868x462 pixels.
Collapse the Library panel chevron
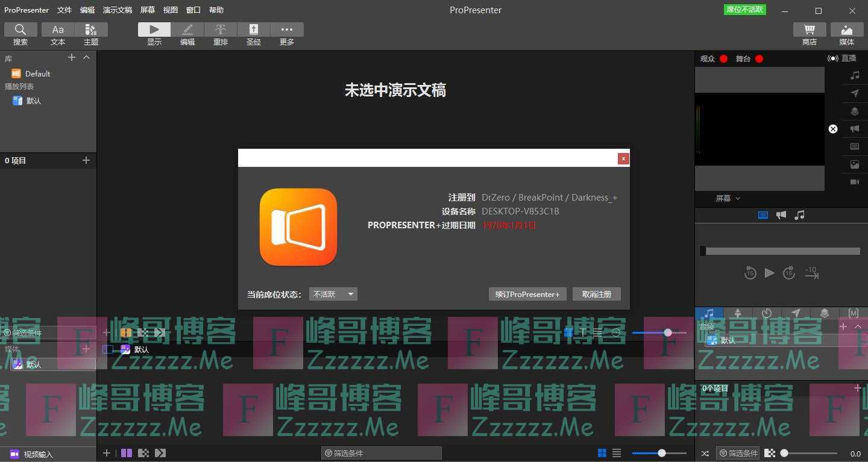[86, 57]
